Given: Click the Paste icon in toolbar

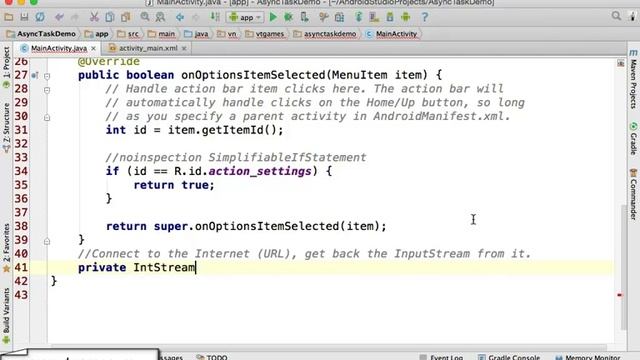Looking at the screenshot, I should point(125,17).
